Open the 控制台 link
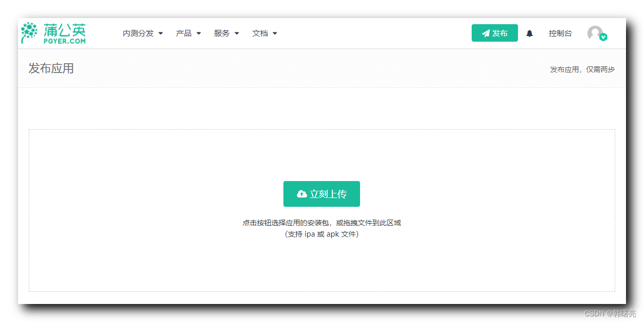 [x=560, y=33]
